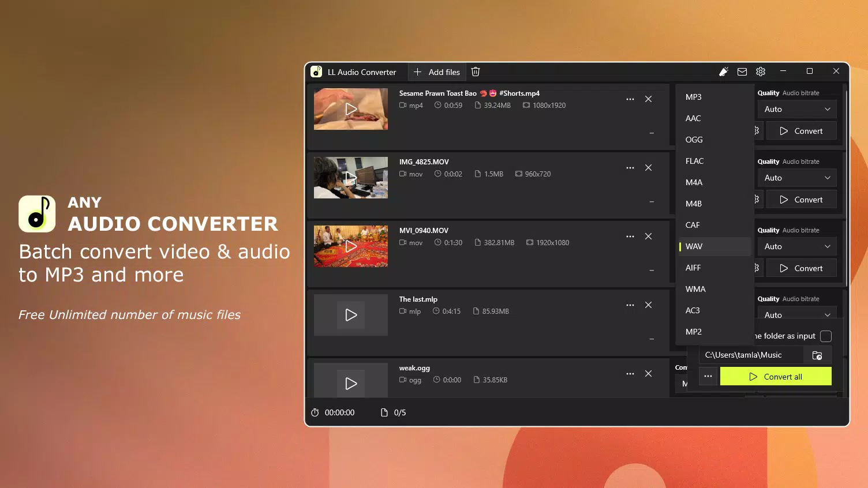Viewport: 868px width, 488px height.
Task: Toggle same folder as input checkbox
Action: (826, 336)
